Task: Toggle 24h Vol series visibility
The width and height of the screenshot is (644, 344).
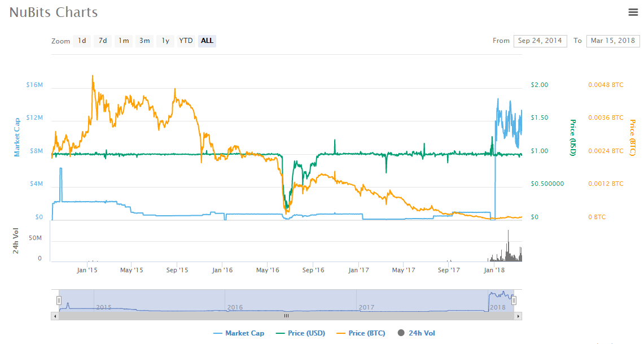Action: click(x=417, y=333)
